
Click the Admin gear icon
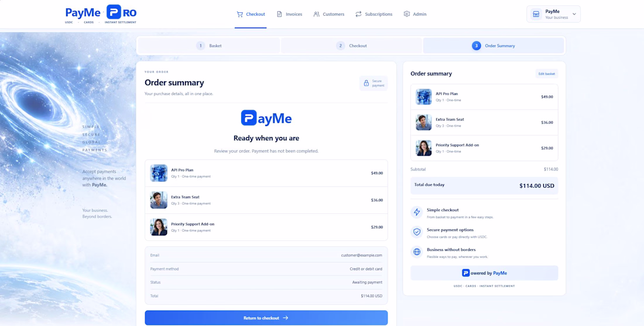point(407,14)
